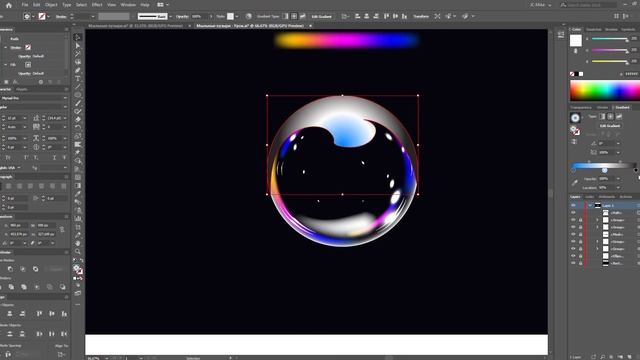The height and width of the screenshot is (360, 640).
Task: Select Linear Gradient type in Gradient panel
Action: (602, 117)
